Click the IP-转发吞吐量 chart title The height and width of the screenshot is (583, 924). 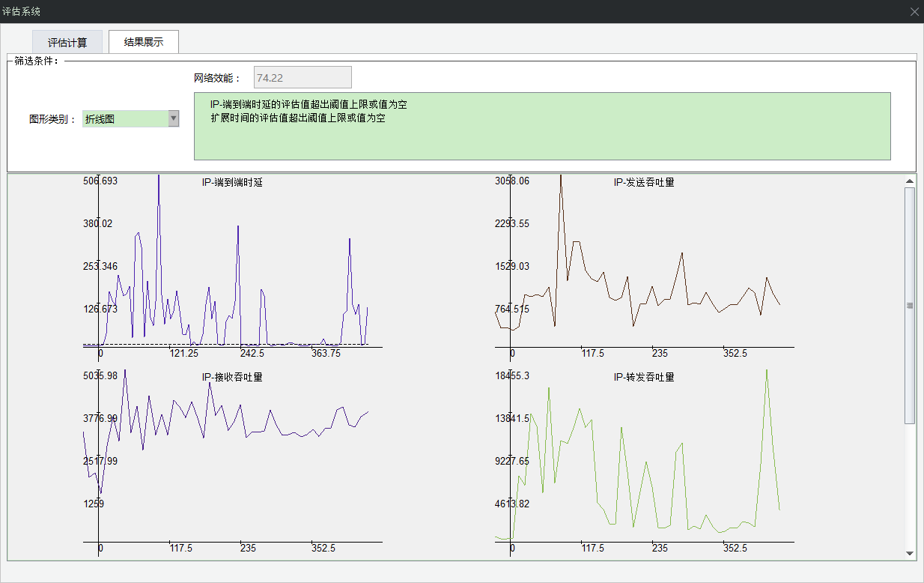(644, 377)
